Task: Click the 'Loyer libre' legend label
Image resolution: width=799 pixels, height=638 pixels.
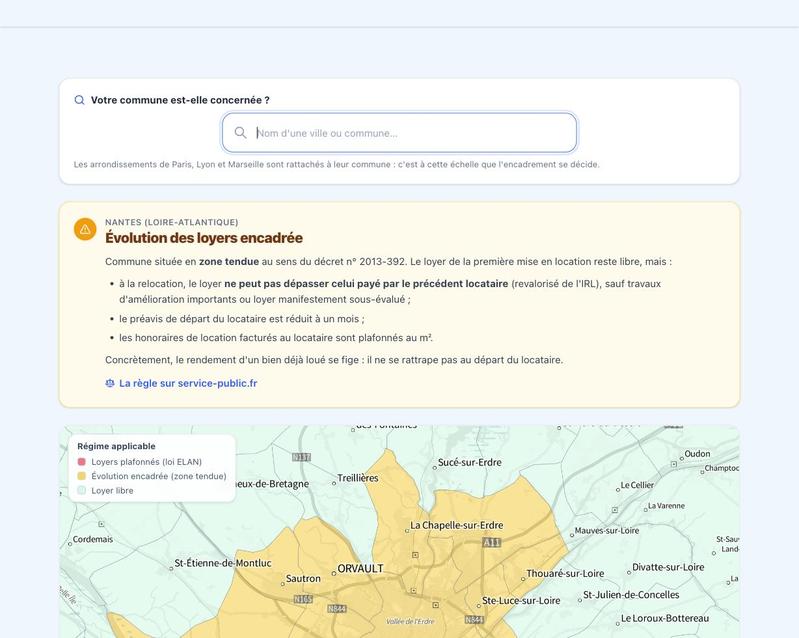Action: click(x=112, y=491)
